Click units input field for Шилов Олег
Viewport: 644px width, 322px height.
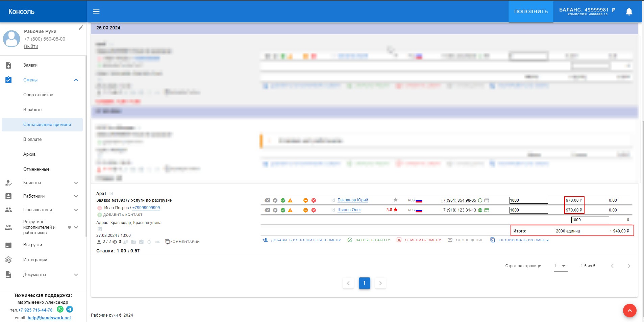point(528,210)
